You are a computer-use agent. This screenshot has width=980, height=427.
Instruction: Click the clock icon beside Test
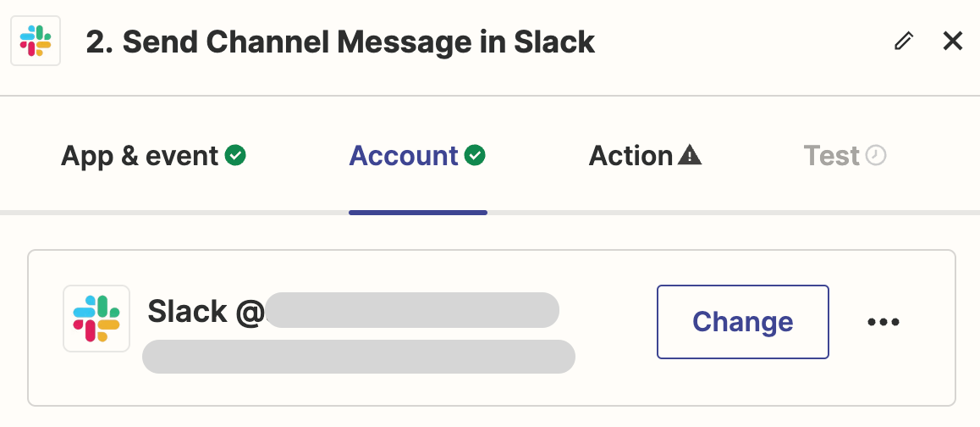coord(876,156)
